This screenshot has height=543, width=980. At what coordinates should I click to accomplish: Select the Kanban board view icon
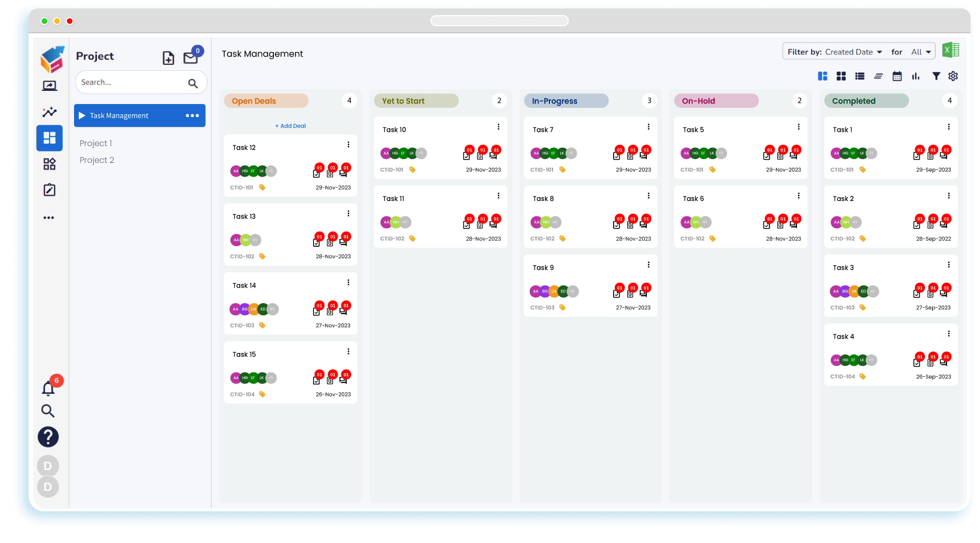[822, 76]
